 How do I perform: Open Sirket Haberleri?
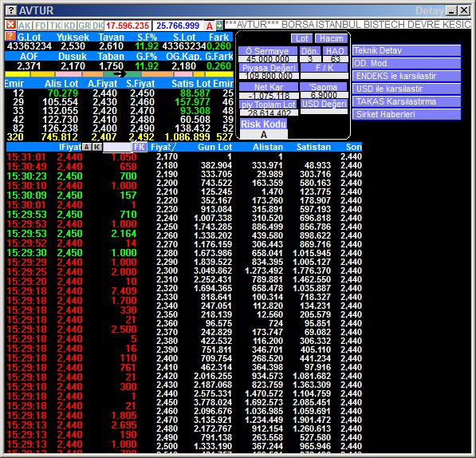[x=407, y=114]
